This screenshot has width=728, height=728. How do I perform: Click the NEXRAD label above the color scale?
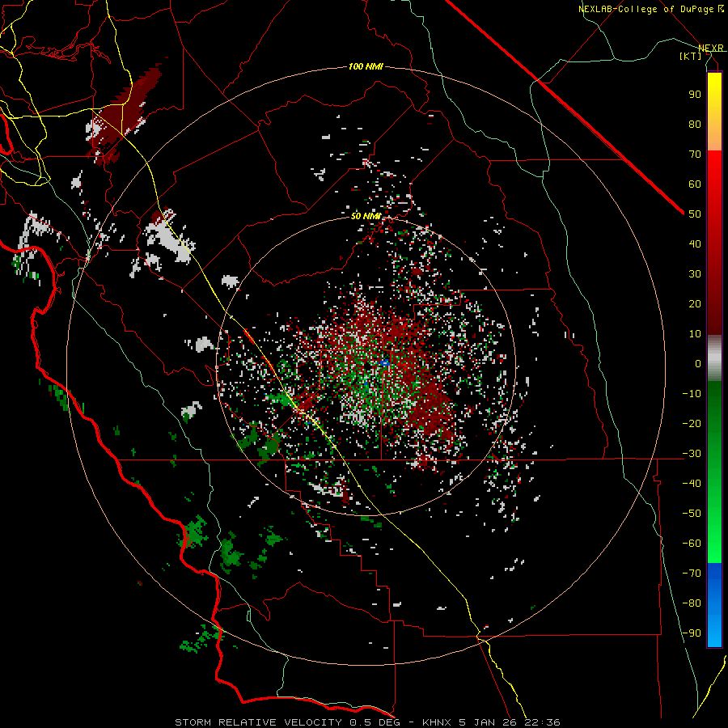click(711, 48)
